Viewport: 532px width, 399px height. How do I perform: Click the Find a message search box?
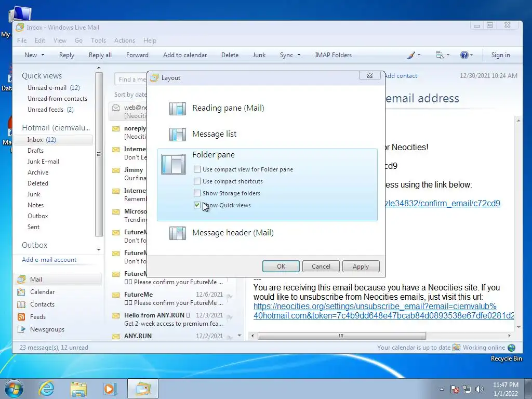[x=130, y=79]
